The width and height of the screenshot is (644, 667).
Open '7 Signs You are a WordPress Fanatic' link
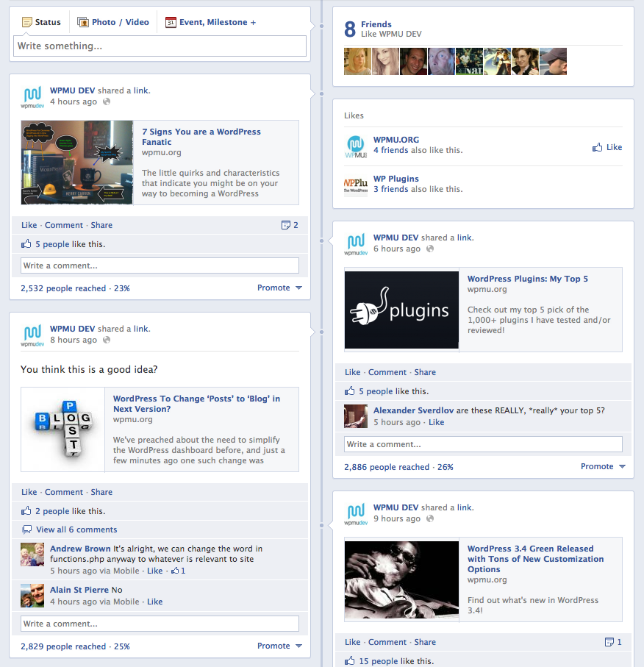pos(201,137)
